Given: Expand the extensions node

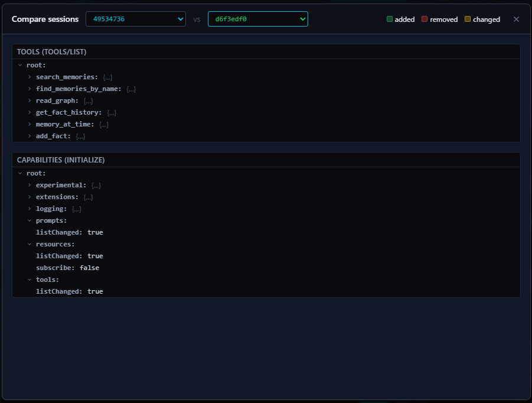Looking at the screenshot, I should 30,197.
